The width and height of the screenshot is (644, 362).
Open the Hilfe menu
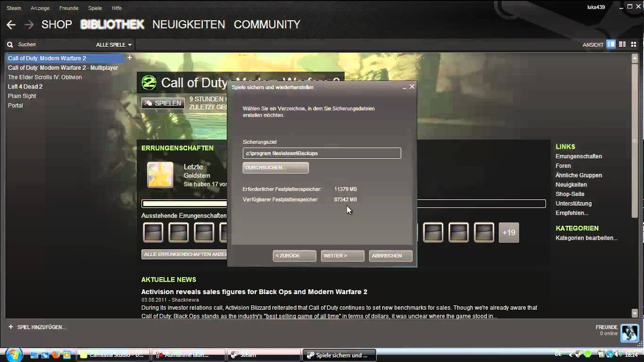117,8
